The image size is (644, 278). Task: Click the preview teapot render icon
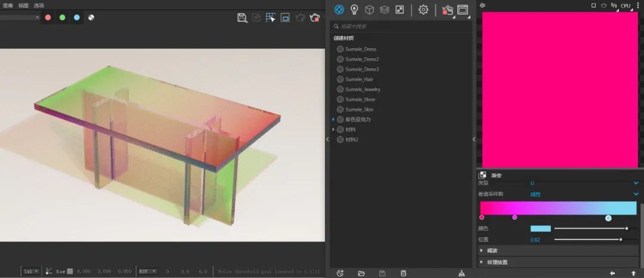[603, 6]
